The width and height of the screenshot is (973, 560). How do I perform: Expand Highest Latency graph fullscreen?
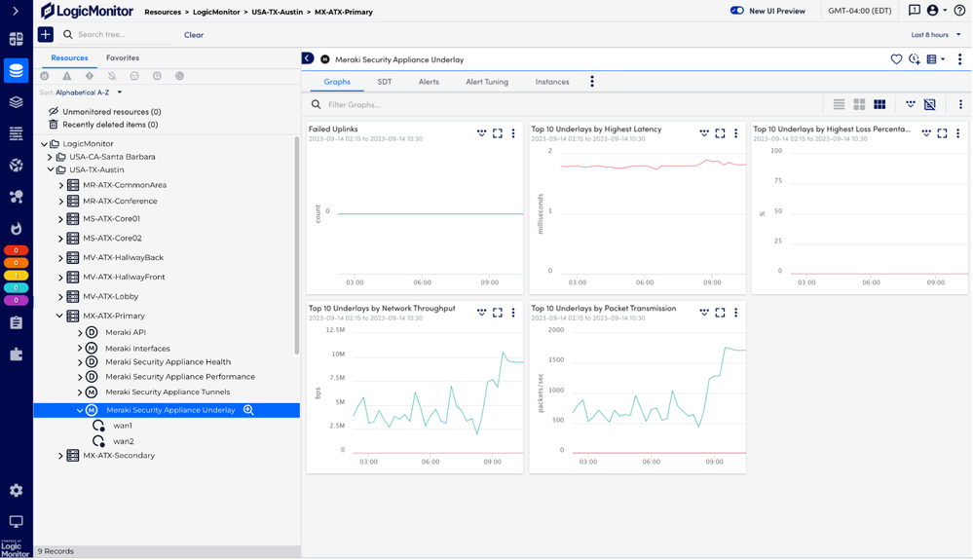720,133
